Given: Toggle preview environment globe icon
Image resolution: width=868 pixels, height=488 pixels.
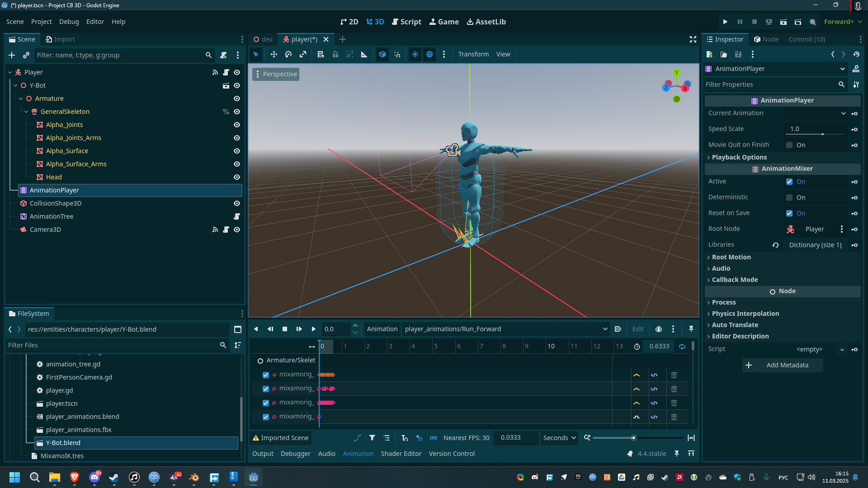Looking at the screenshot, I should click(429, 54).
